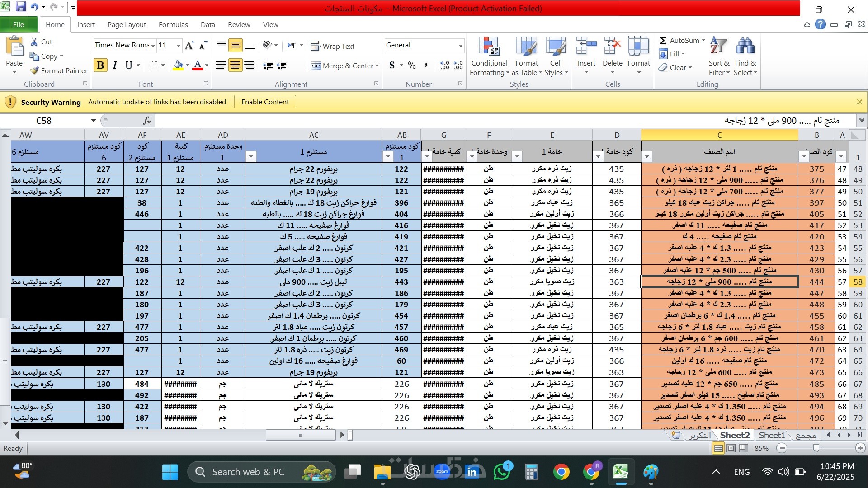868x488 pixels.
Task: Click the Format Painter brush icon
Action: [34, 70]
